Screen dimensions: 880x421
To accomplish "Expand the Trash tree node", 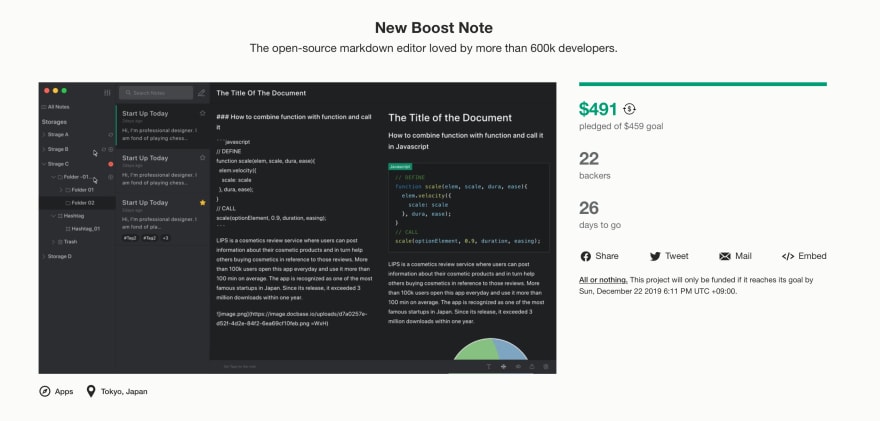I will point(53,242).
